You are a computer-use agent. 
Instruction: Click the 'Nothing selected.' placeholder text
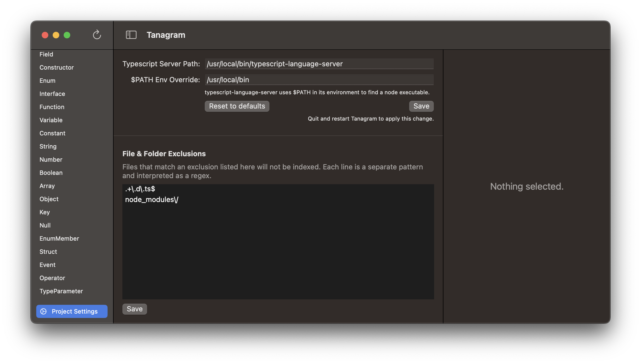coord(527,186)
